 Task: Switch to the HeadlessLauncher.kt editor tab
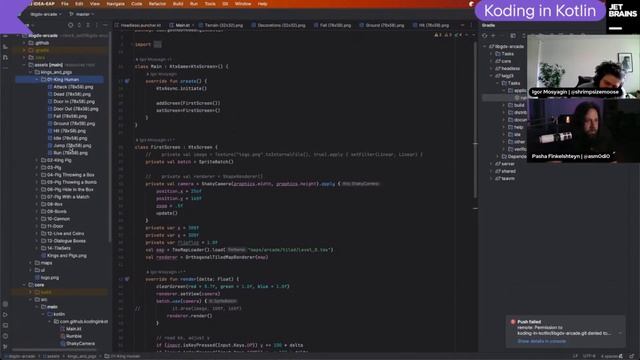click(138, 25)
